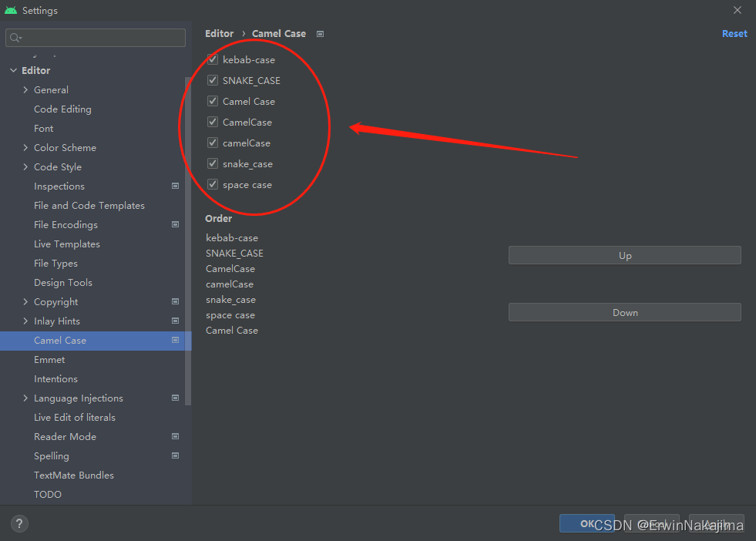Collapse the Editor section in the sidebar
Image resolution: width=756 pixels, height=541 pixels.
(x=14, y=70)
